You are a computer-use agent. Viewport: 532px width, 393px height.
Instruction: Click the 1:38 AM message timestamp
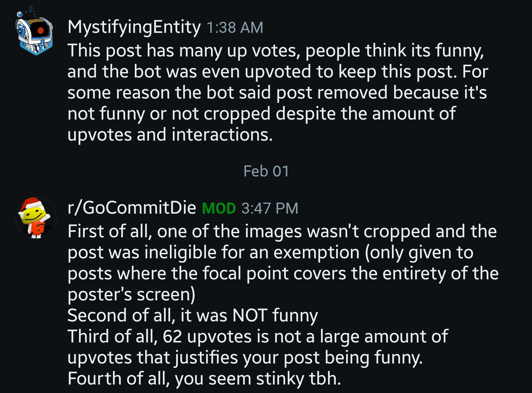point(235,28)
